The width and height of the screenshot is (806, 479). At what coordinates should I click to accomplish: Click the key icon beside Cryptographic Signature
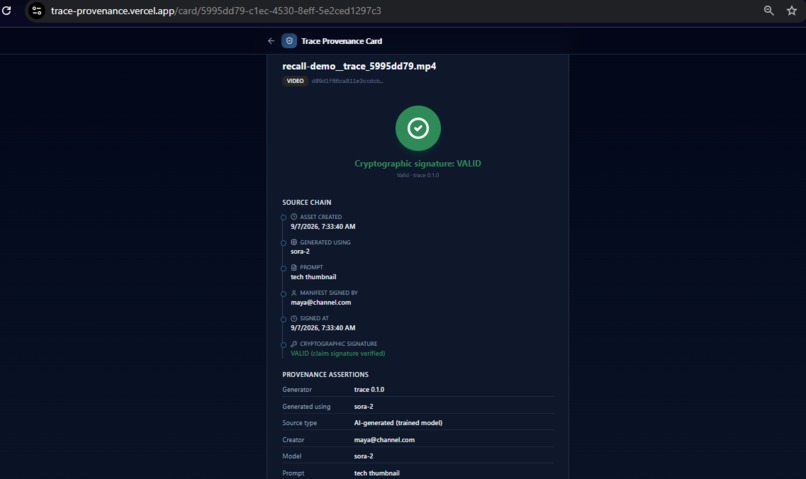294,344
